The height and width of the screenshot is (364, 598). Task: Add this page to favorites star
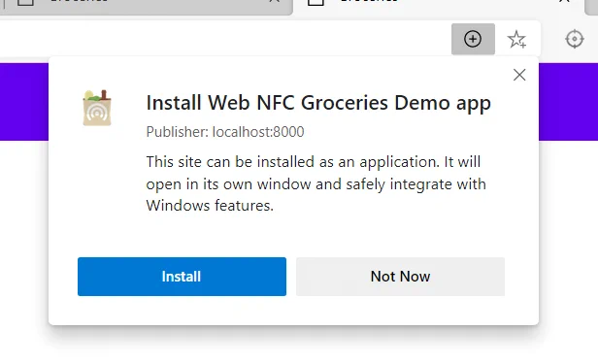click(x=516, y=39)
